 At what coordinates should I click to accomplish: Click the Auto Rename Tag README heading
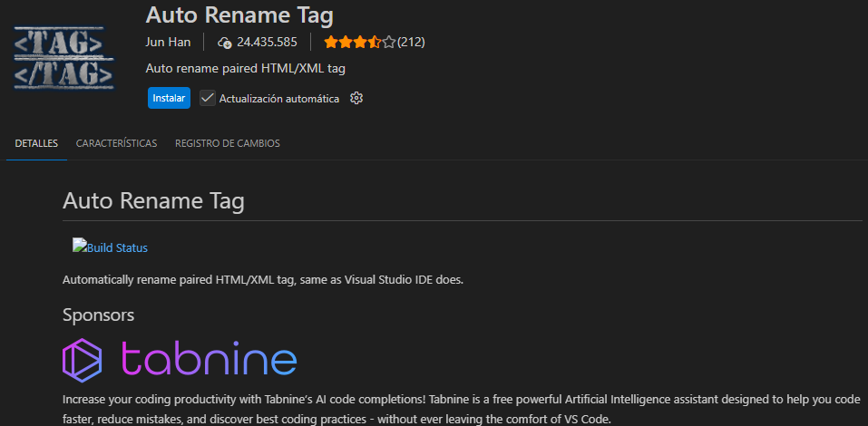tap(153, 201)
